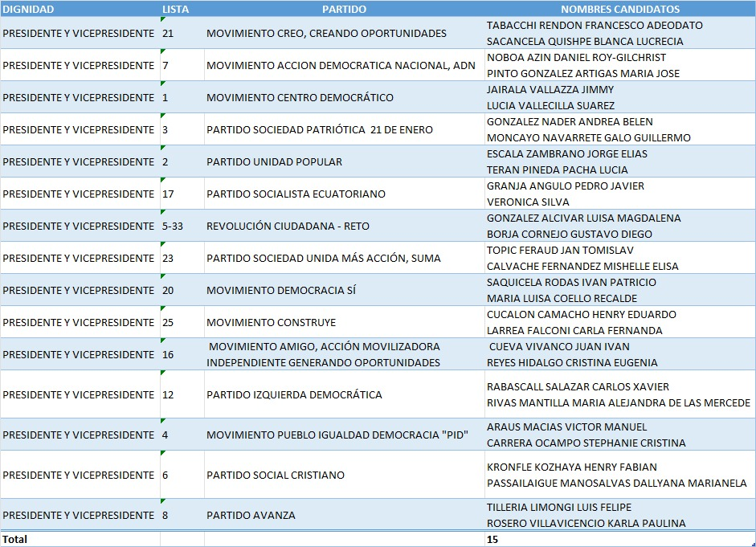Screen dimensions: 756x547
Task: Click list number 2 for Unidad Popular
Action: pyautogui.click(x=165, y=162)
